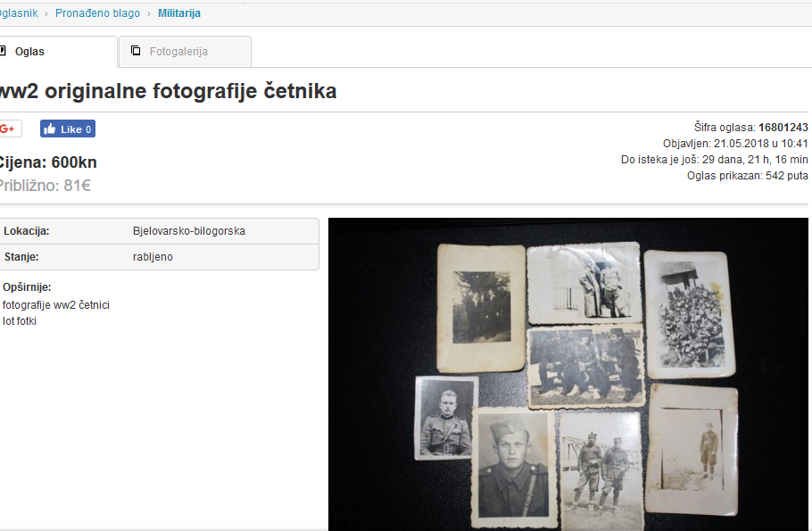This screenshot has width=812, height=531.
Task: Switch to the Oglas tab
Action: coord(29,52)
